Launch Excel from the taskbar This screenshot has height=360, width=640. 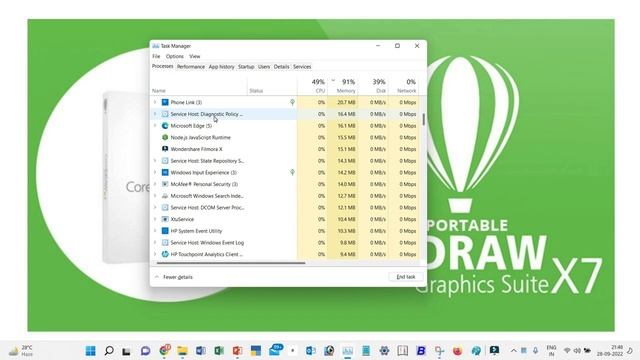pyautogui.click(x=219, y=351)
